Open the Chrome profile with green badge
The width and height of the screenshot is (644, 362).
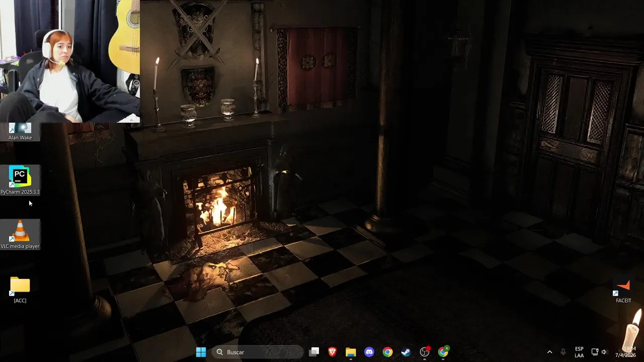click(443, 352)
